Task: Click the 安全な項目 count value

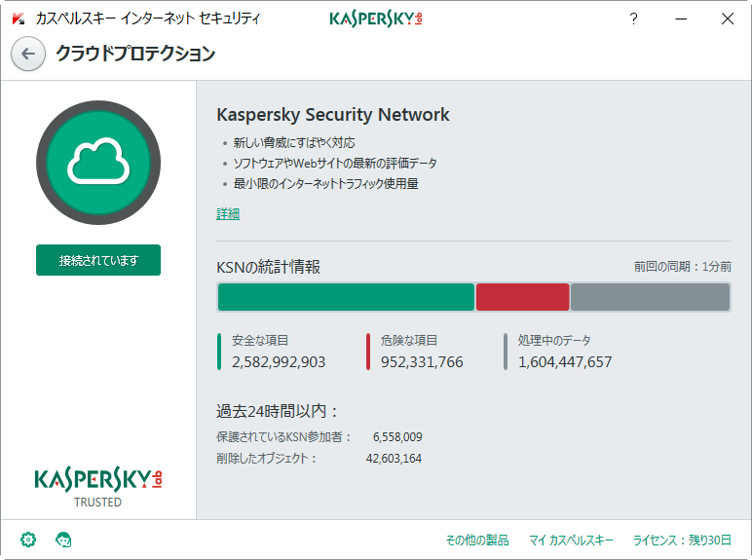Action: pyautogui.click(x=279, y=361)
